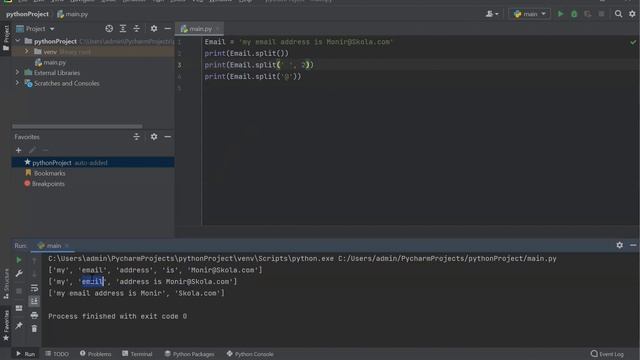640x360 pixels.
Task: Close the main run tab
Action: tap(67, 246)
